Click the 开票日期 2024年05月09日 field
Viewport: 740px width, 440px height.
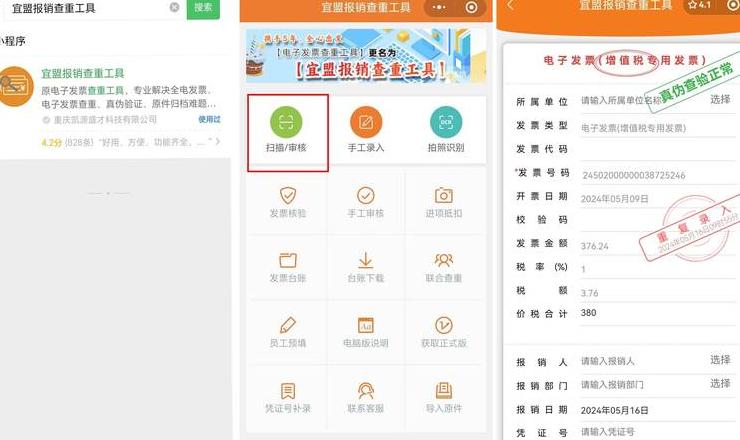pyautogui.click(x=614, y=199)
